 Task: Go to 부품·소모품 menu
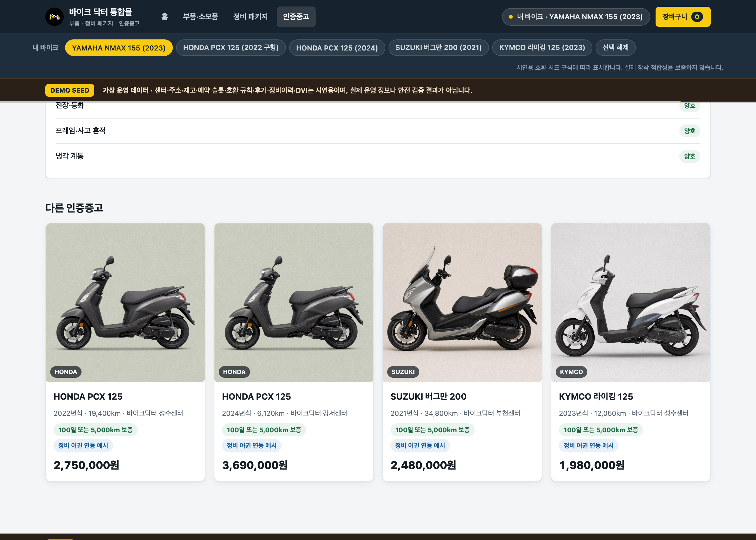[x=200, y=17]
